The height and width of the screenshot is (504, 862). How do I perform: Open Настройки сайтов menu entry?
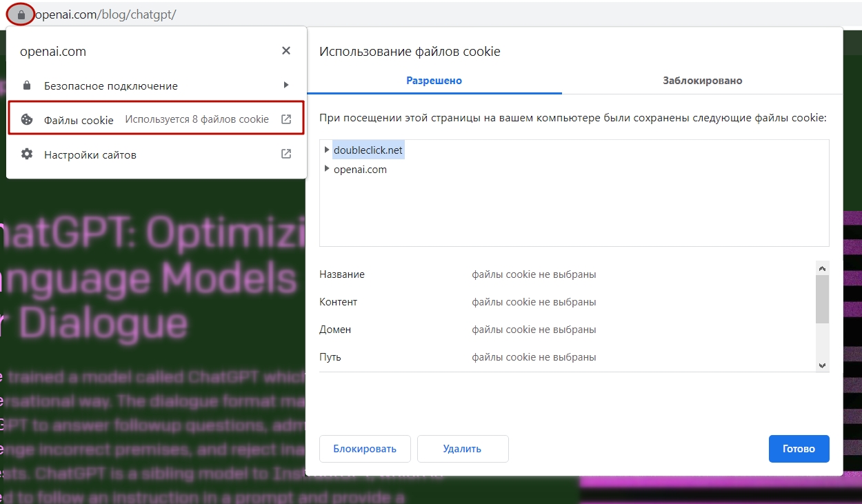point(157,154)
